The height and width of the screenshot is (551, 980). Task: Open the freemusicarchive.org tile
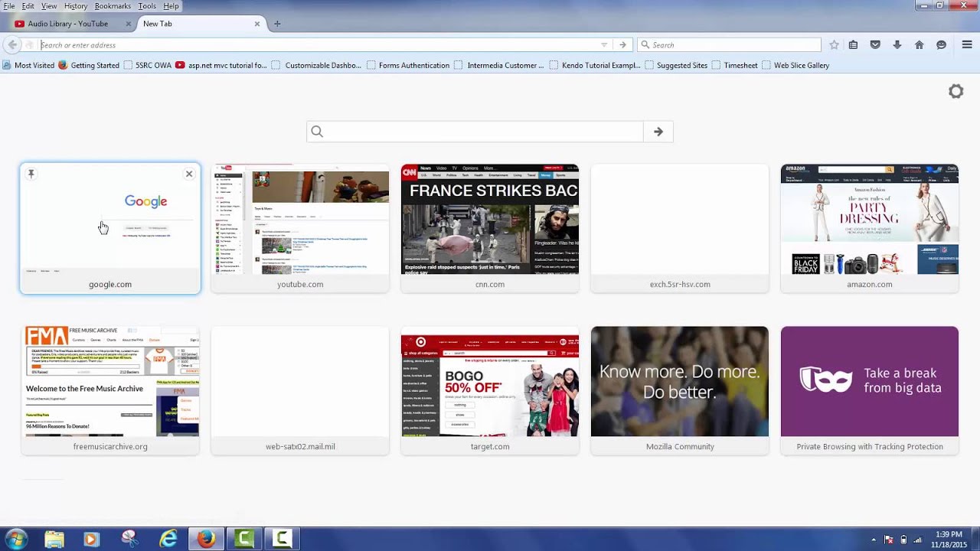point(110,390)
